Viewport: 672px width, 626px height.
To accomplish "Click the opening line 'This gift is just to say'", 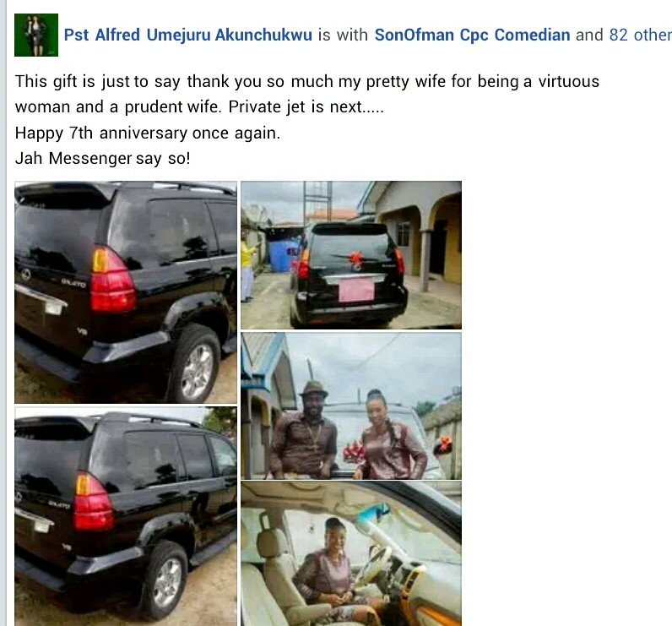I will pos(97,81).
